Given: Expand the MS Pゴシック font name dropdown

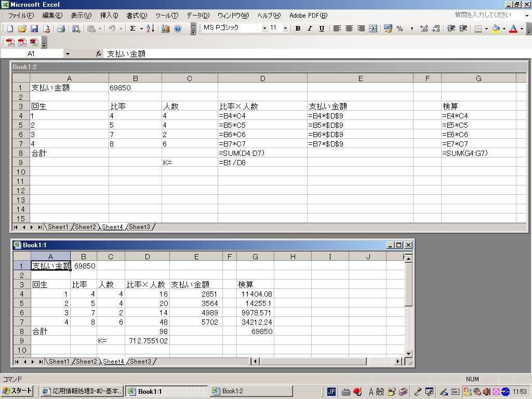Looking at the screenshot, I should click(264, 29).
